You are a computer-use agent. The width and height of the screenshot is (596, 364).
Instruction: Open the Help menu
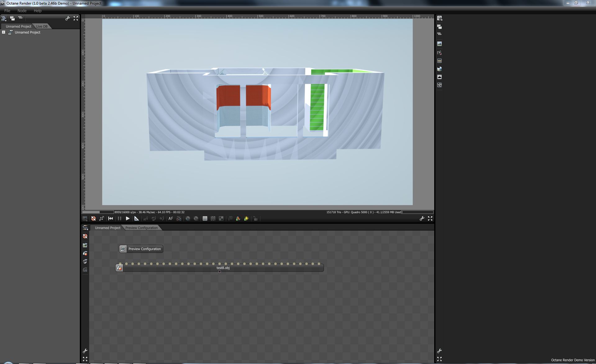[x=38, y=11]
